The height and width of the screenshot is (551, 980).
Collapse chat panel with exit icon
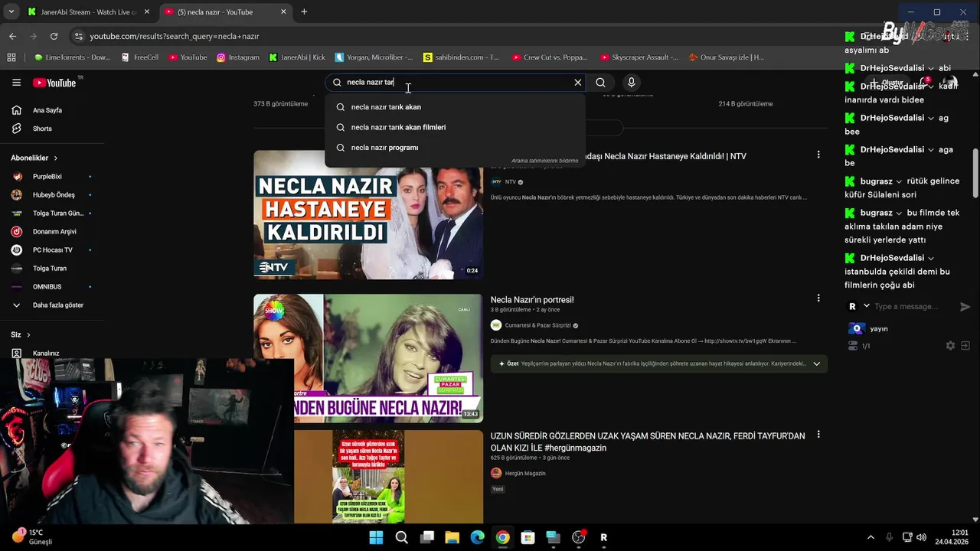tap(965, 346)
